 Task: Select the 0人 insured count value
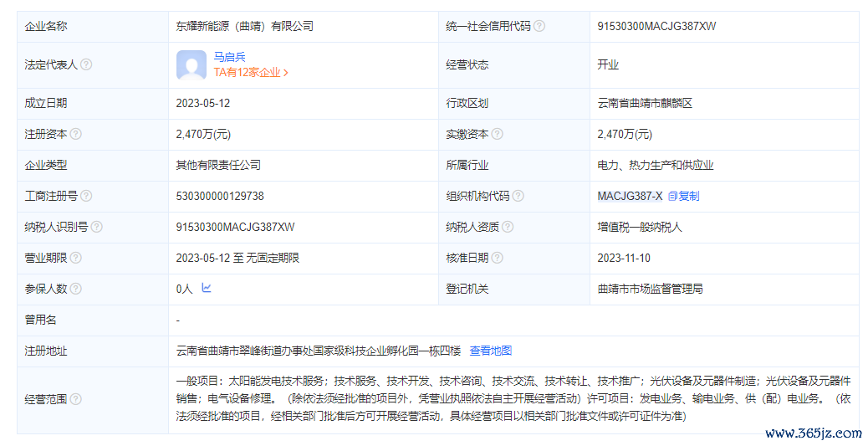[x=184, y=290]
